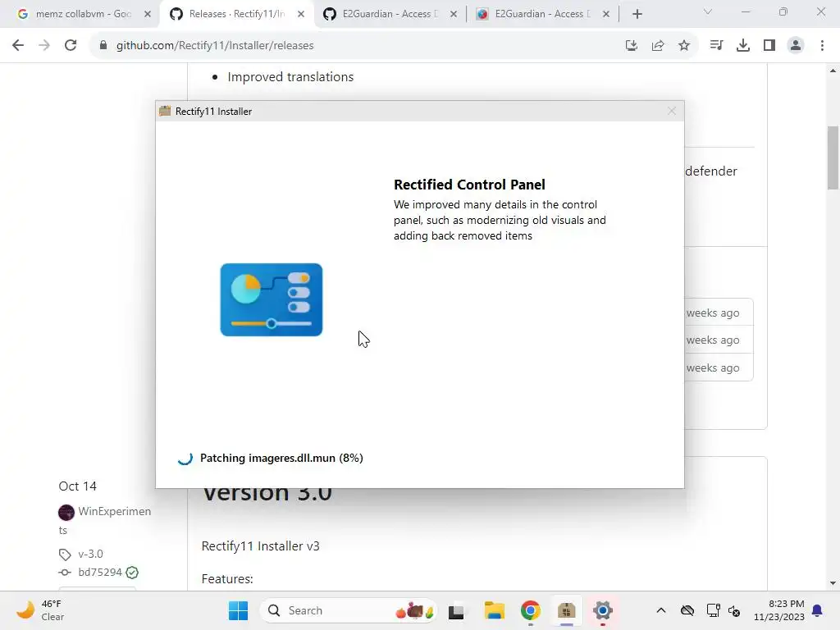Switch to the 'Releases · Rectify11' tab

click(237, 14)
